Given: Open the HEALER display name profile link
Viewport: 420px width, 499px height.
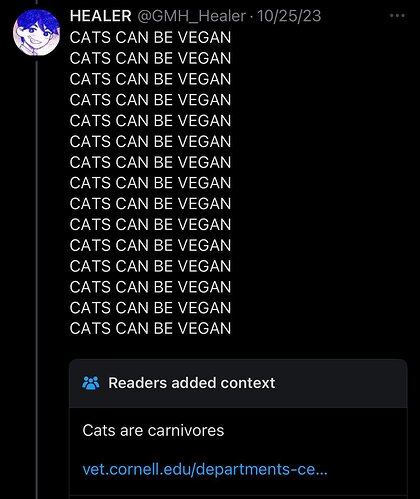Looking at the screenshot, I should [x=100, y=16].
